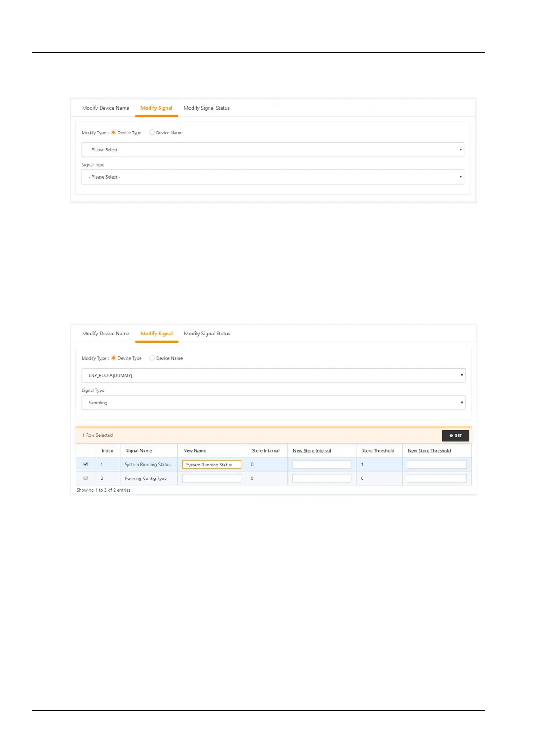Screen dimensions: 534x756
Task: Open the ENP_RDU-A[DUMMY] device dropdown
Action: pyautogui.click(x=273, y=375)
